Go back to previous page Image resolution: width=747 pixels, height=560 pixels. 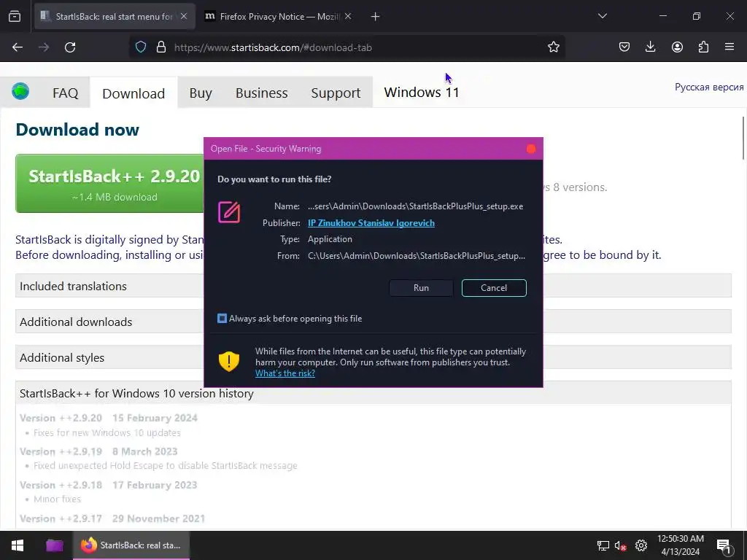tap(18, 47)
